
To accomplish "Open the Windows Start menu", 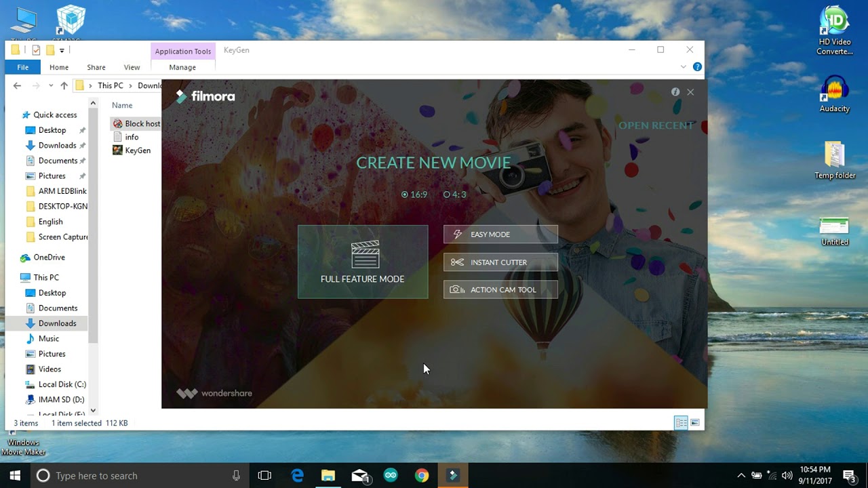I will point(15,476).
